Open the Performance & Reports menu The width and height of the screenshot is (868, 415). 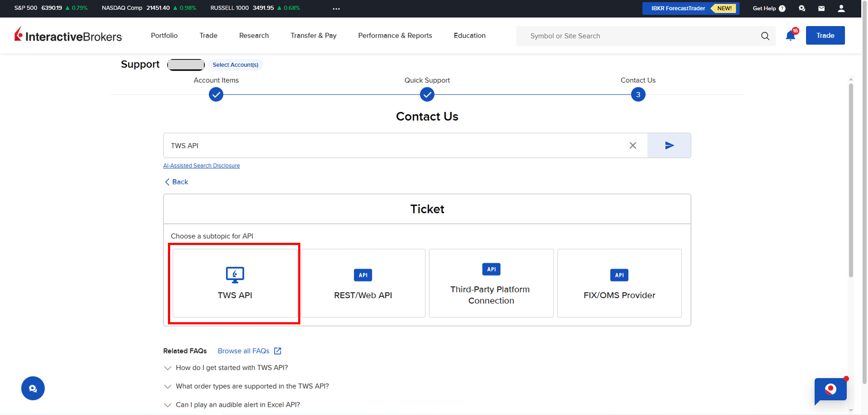coord(395,36)
